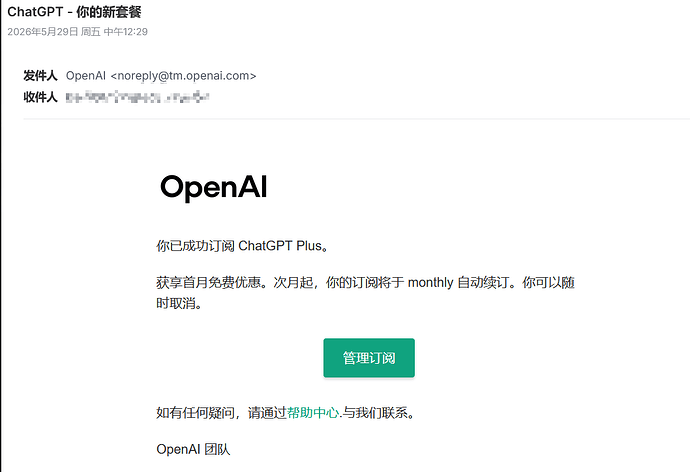Click the 发件人 label

(x=40, y=76)
